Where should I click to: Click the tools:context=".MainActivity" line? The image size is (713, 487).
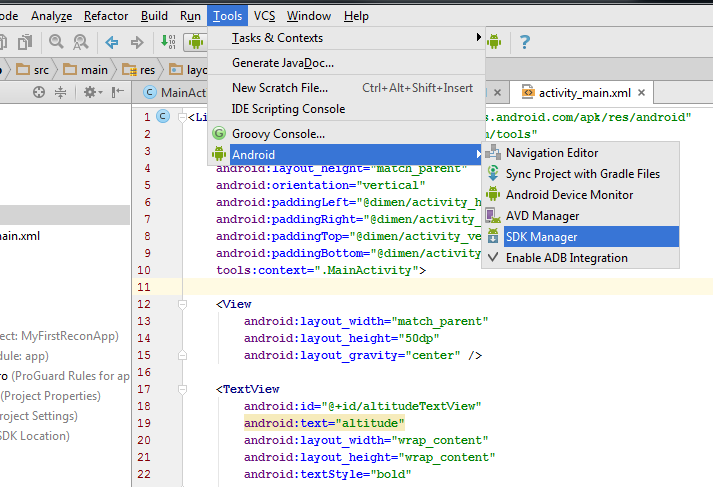321,270
